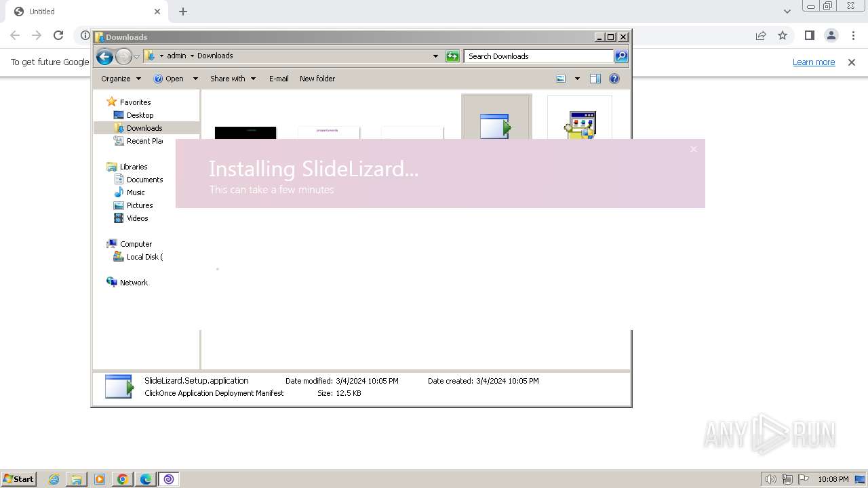Open the Documents library
The width and height of the screenshot is (868, 488).
[138, 180]
